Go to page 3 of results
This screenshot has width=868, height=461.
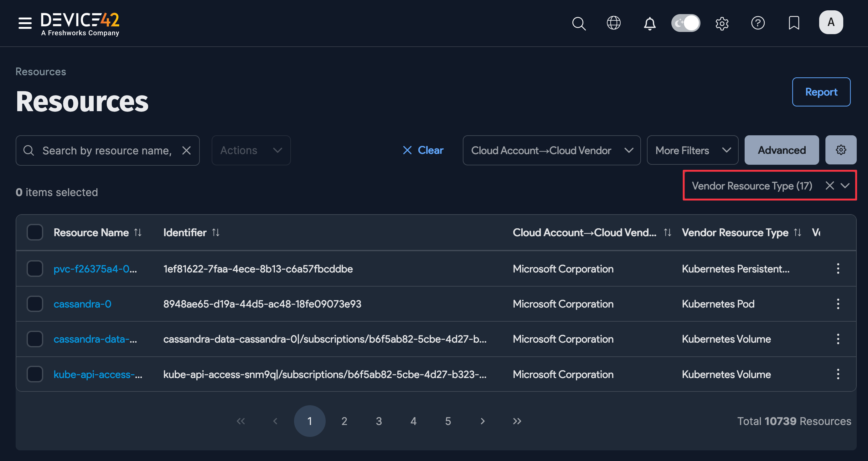[379, 421]
